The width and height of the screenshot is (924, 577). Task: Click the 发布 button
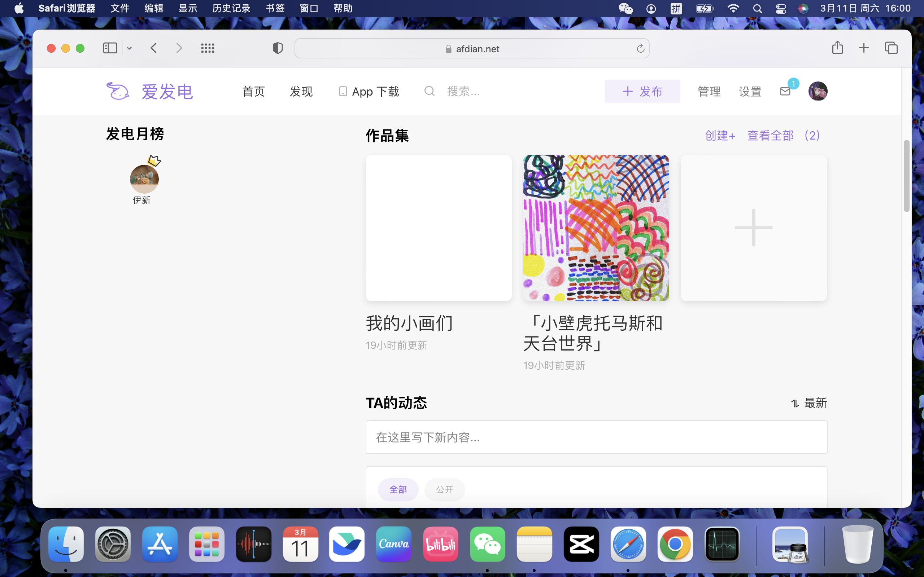[642, 91]
